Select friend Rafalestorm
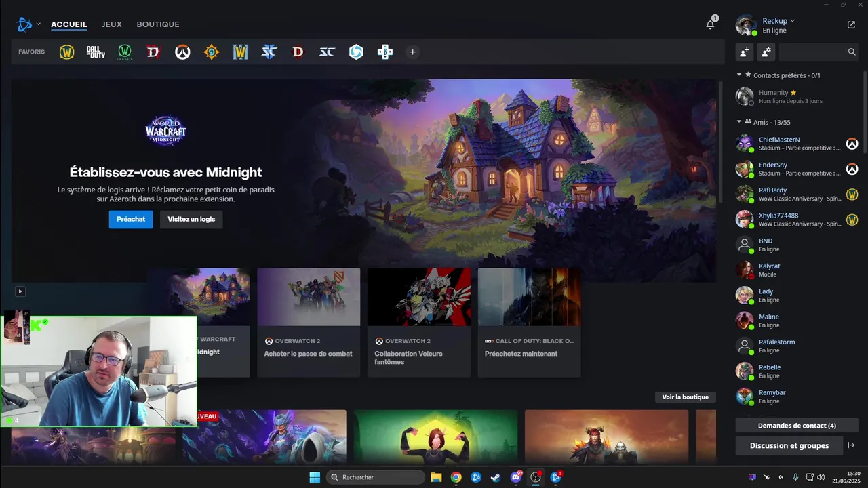Screen dimensions: 868x488 click(x=797, y=346)
